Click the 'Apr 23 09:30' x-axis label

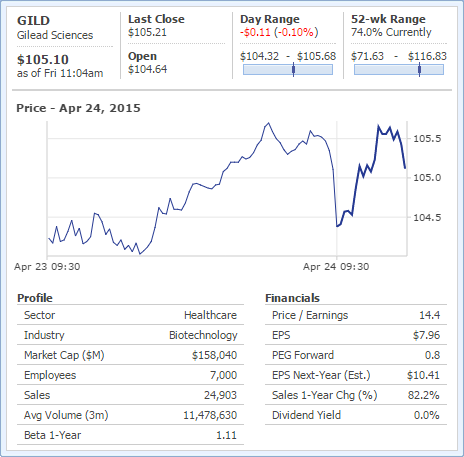[47, 267]
